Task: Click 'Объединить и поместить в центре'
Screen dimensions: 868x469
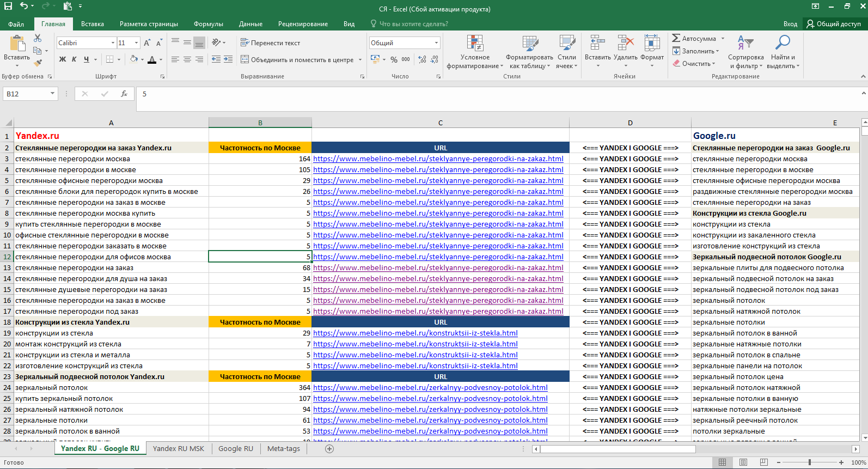Action: point(297,59)
